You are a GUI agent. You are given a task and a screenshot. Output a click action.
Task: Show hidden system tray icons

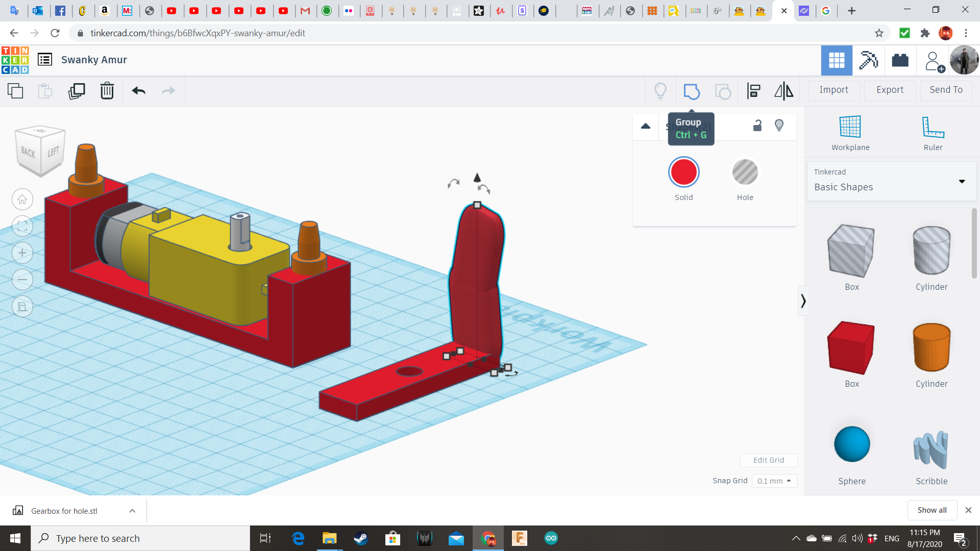click(796, 538)
